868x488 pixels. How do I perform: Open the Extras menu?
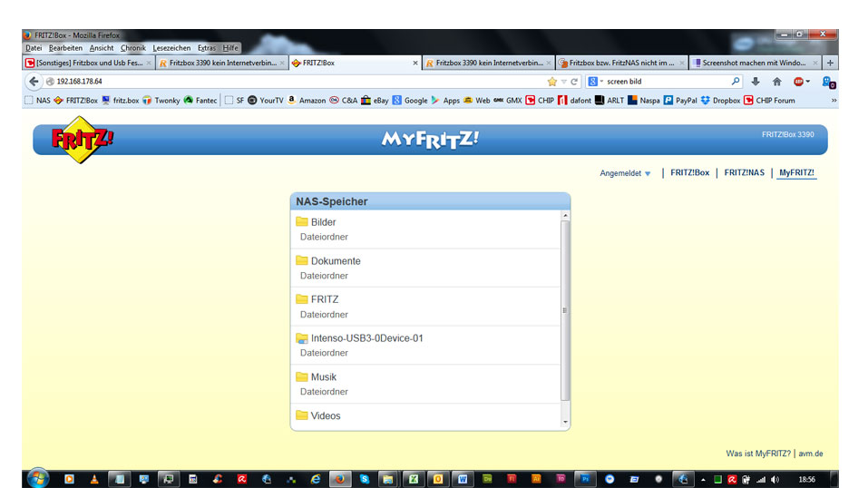point(207,48)
